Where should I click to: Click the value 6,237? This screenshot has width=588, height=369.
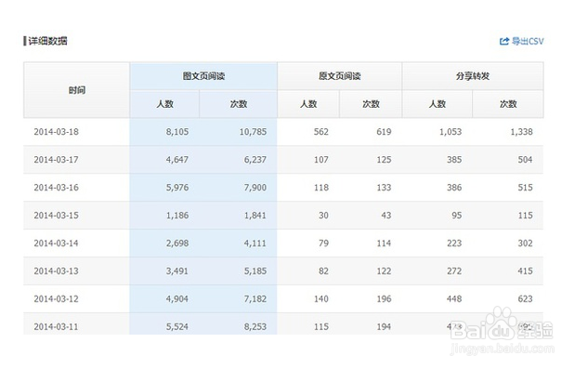(x=255, y=160)
